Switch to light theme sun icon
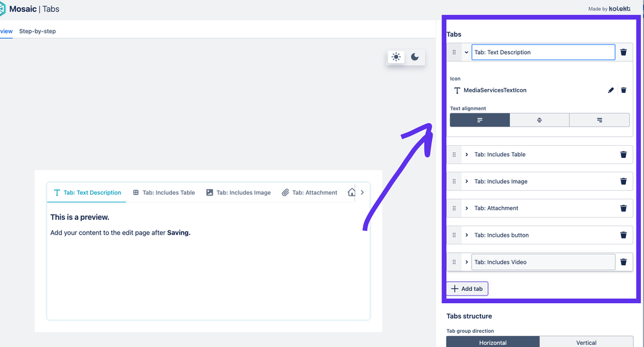Viewport: 644px width, 347px height. 396,57
